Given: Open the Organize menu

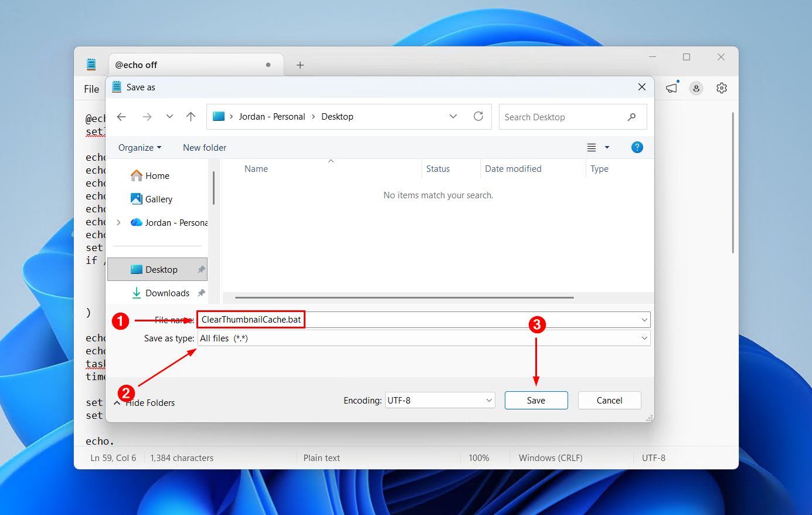Looking at the screenshot, I should [140, 148].
